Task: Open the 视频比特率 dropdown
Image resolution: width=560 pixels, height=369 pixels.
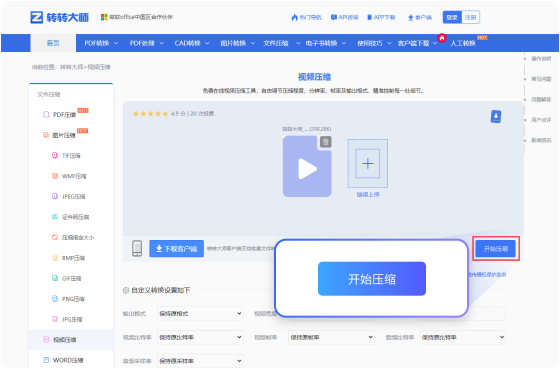Action: coord(200,337)
